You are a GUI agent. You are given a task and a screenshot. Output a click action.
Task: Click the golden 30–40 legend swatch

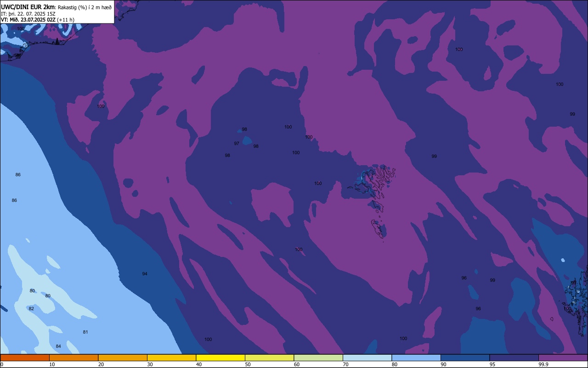tap(171, 357)
